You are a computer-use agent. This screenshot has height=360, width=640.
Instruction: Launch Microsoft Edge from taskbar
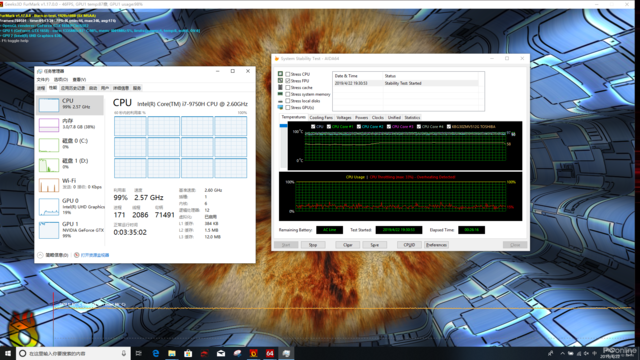coord(156,353)
